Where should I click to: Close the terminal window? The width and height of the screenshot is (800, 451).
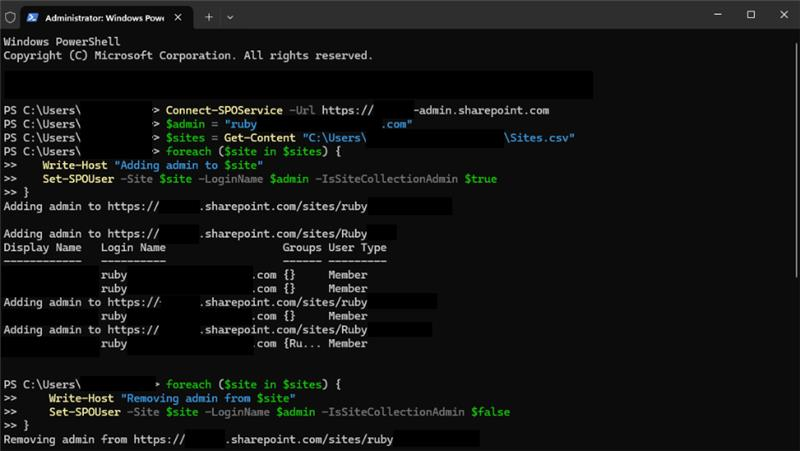coord(784,15)
